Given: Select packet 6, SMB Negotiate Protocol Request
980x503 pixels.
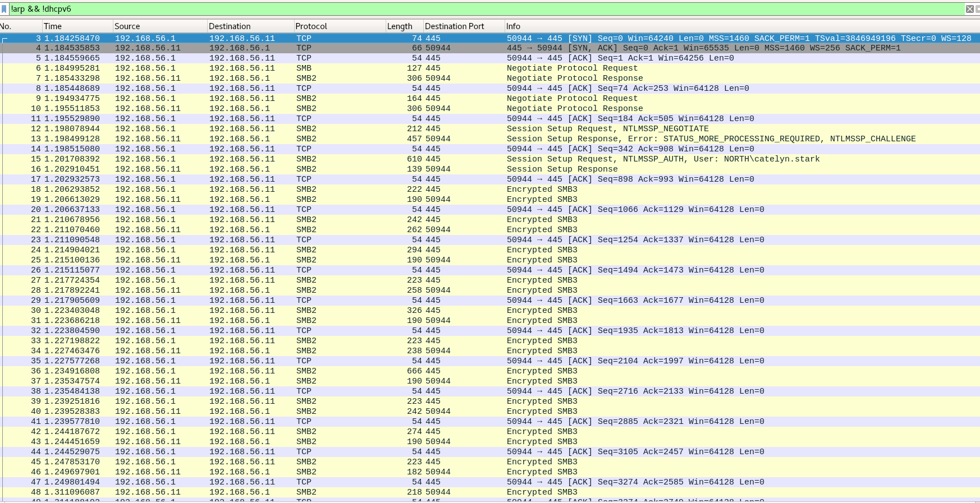Looking at the screenshot, I should click(x=490, y=68).
